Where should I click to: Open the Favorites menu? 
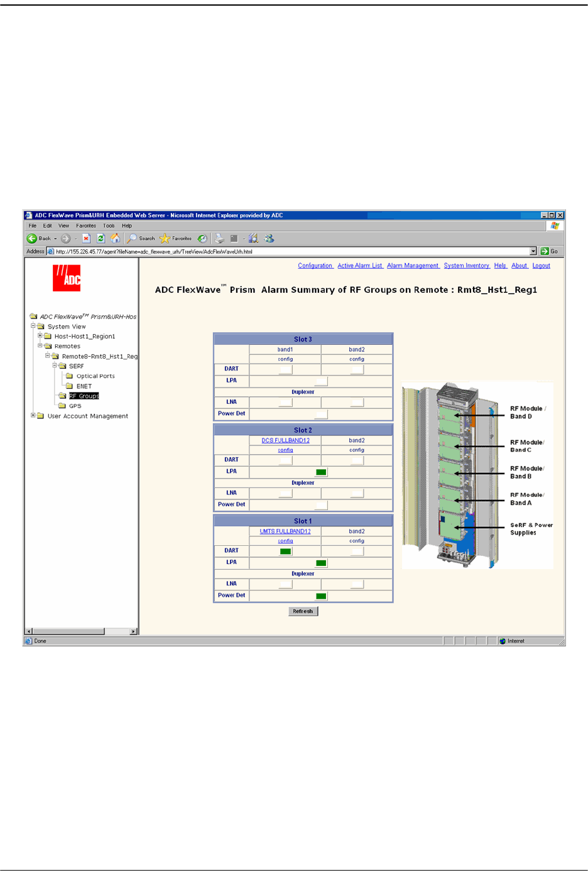click(x=86, y=226)
